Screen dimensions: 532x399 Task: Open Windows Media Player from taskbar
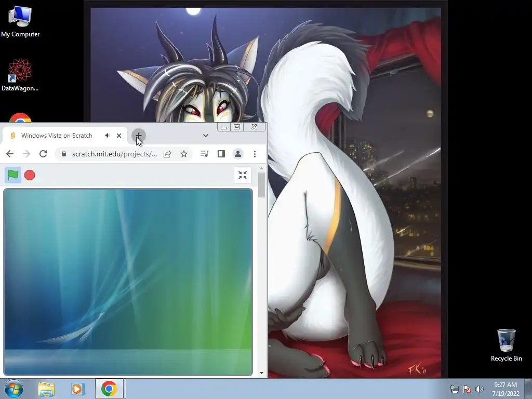[x=77, y=389]
